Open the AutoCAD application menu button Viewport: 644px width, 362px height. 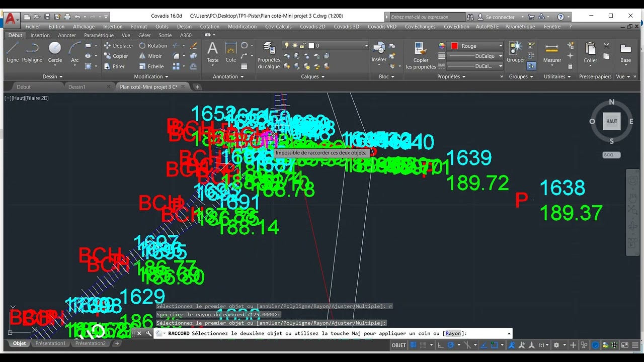point(11,20)
